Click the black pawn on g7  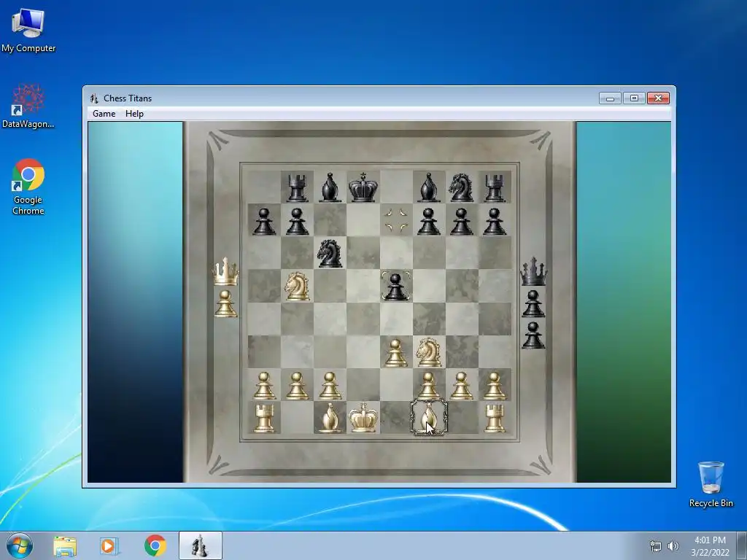click(462, 221)
